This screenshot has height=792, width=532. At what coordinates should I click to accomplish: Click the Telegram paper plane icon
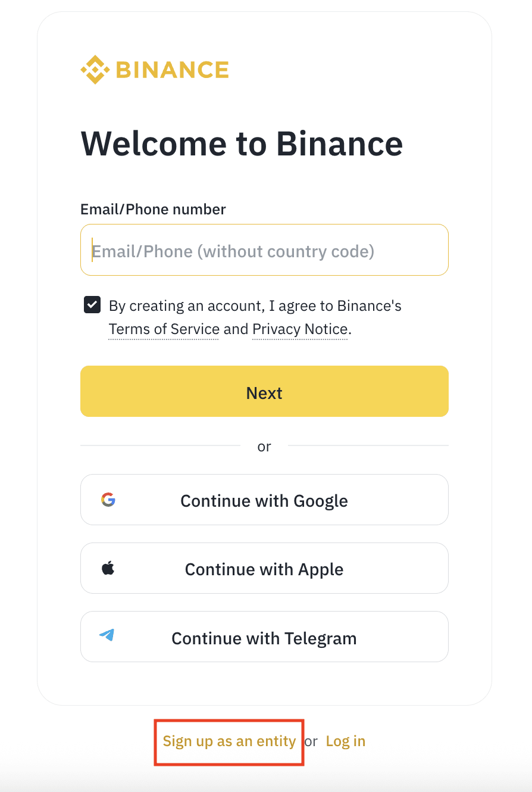pos(107,635)
